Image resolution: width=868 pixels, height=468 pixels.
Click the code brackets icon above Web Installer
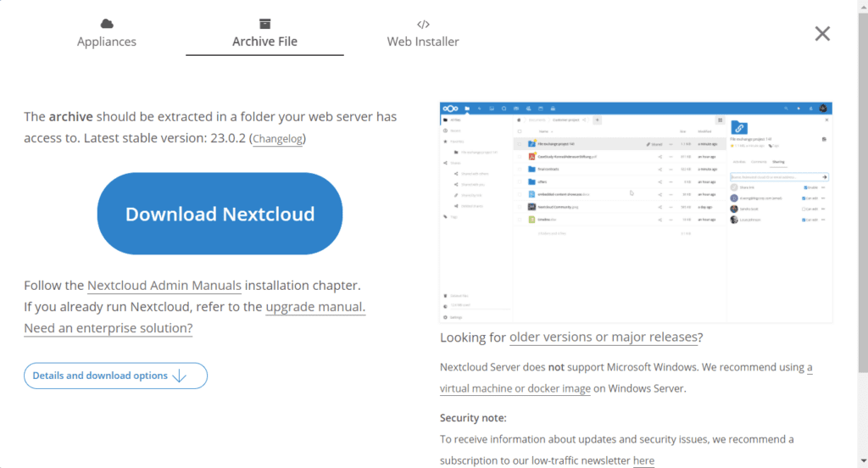(423, 24)
